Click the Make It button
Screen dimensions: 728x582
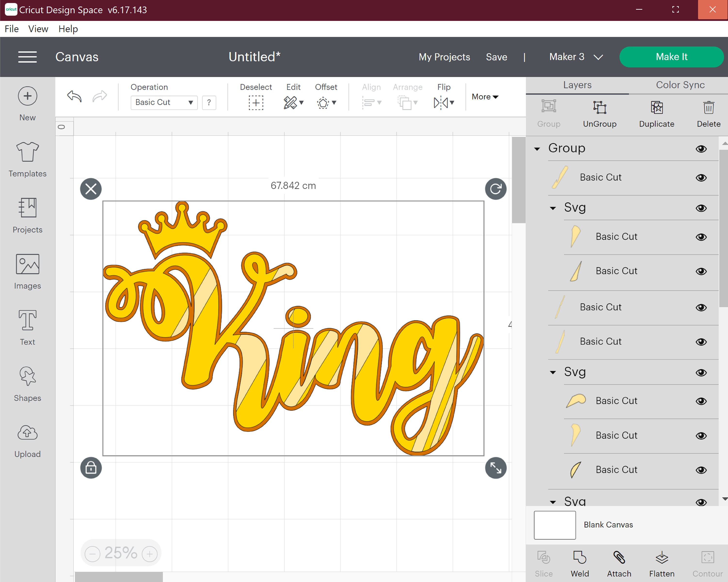pos(671,57)
